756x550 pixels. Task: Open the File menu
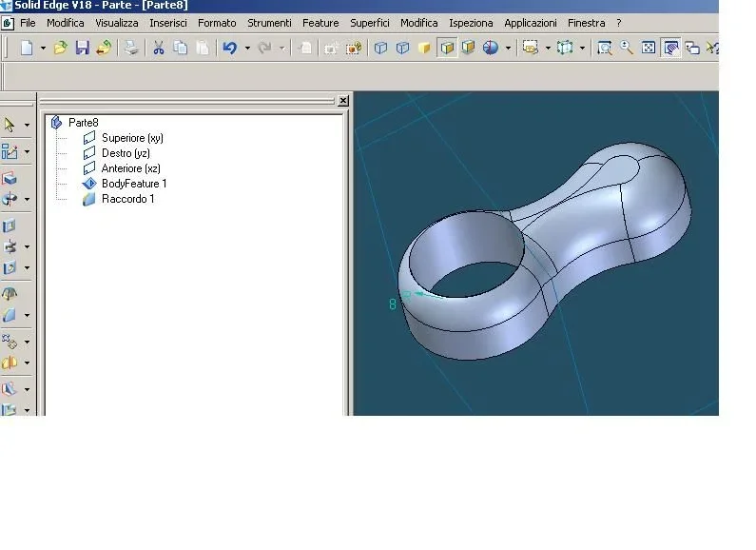pyautogui.click(x=28, y=23)
